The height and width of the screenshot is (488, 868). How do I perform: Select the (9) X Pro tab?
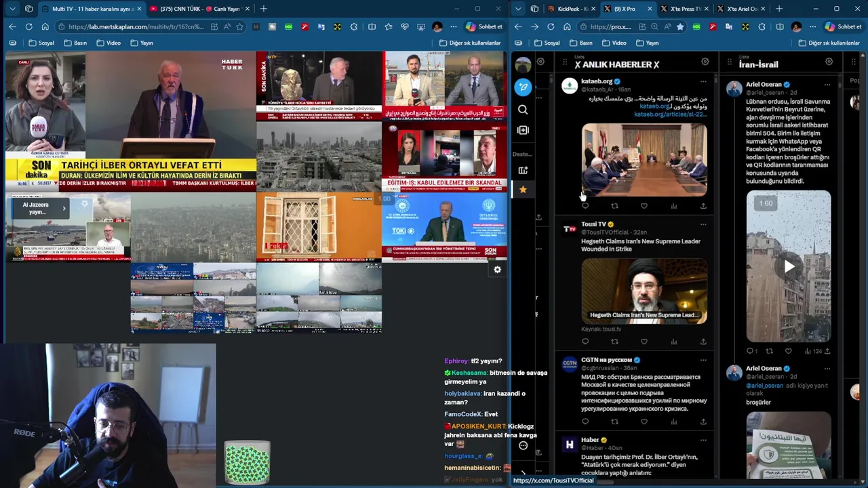627,9
